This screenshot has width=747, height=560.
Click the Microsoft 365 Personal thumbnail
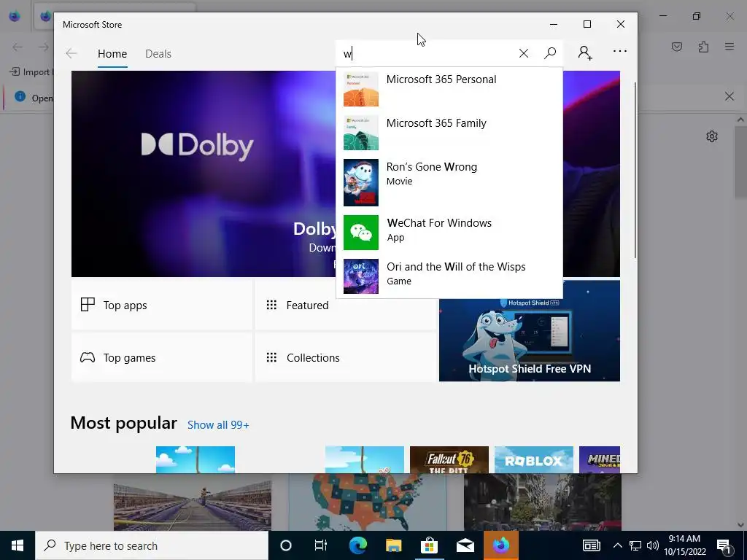point(360,89)
